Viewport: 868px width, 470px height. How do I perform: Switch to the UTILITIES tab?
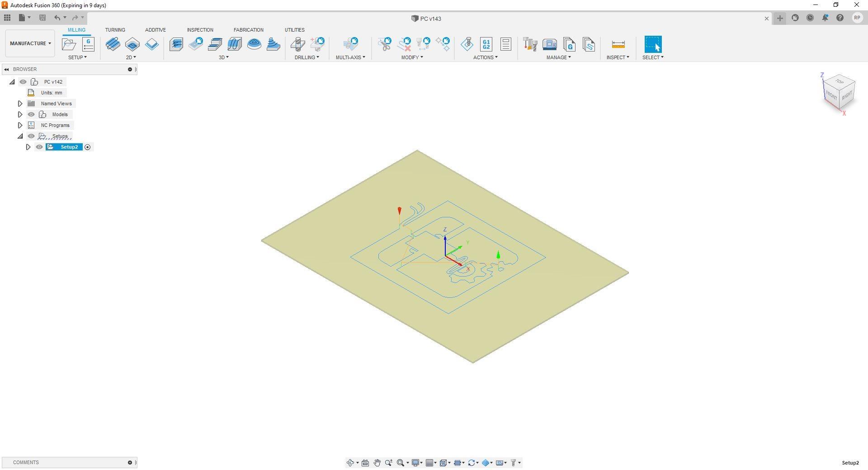click(295, 30)
